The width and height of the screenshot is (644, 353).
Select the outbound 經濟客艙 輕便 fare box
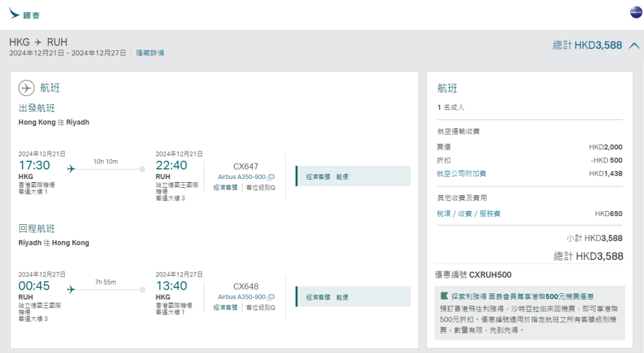(353, 176)
